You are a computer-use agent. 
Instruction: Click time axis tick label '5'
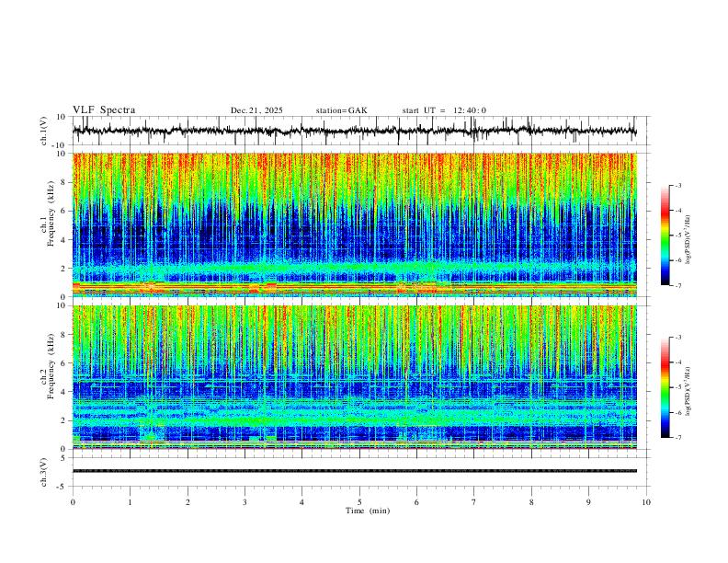tap(359, 502)
